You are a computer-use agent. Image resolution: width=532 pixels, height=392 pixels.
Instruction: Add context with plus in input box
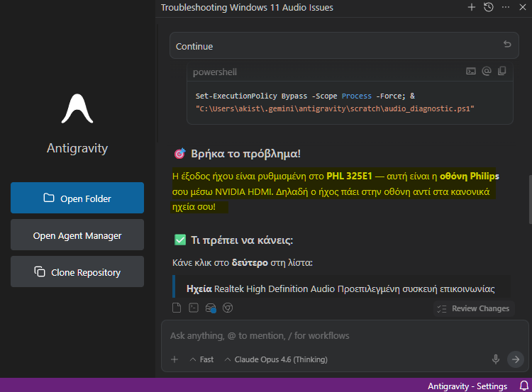(174, 359)
